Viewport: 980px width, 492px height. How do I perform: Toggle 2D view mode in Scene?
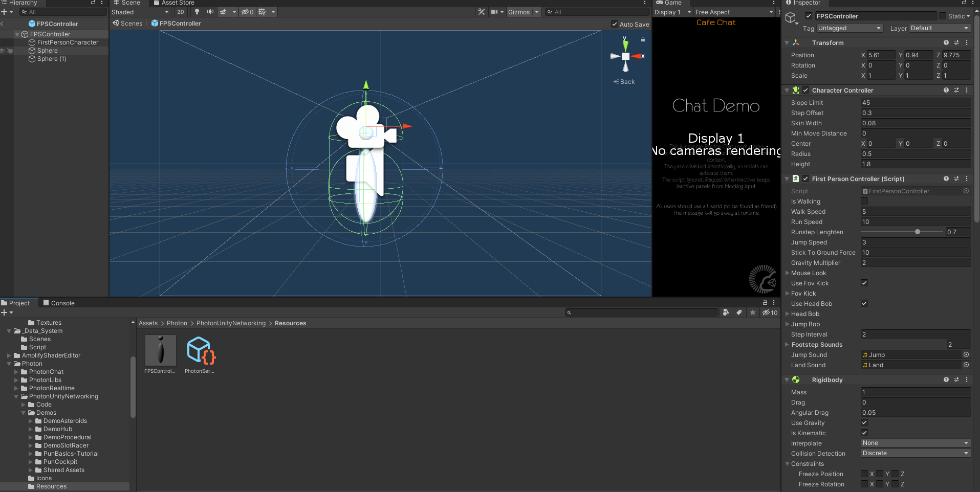[181, 12]
